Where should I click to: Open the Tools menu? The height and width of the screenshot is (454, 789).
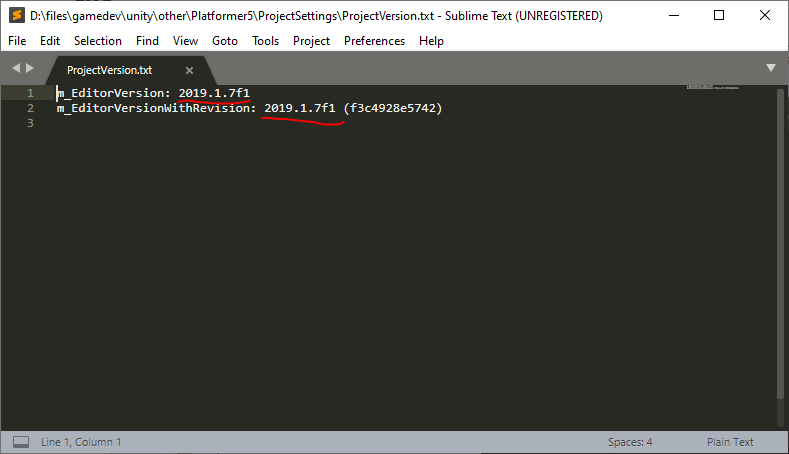click(x=265, y=41)
